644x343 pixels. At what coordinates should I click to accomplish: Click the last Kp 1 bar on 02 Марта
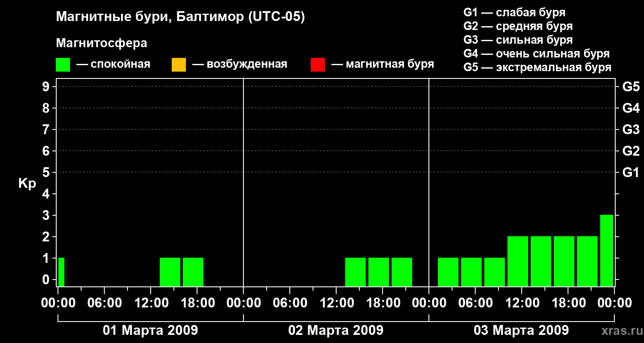coord(402,272)
